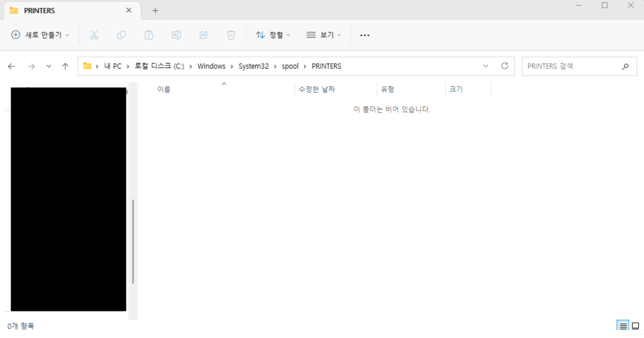Click the Rename icon in toolbar

click(x=176, y=35)
